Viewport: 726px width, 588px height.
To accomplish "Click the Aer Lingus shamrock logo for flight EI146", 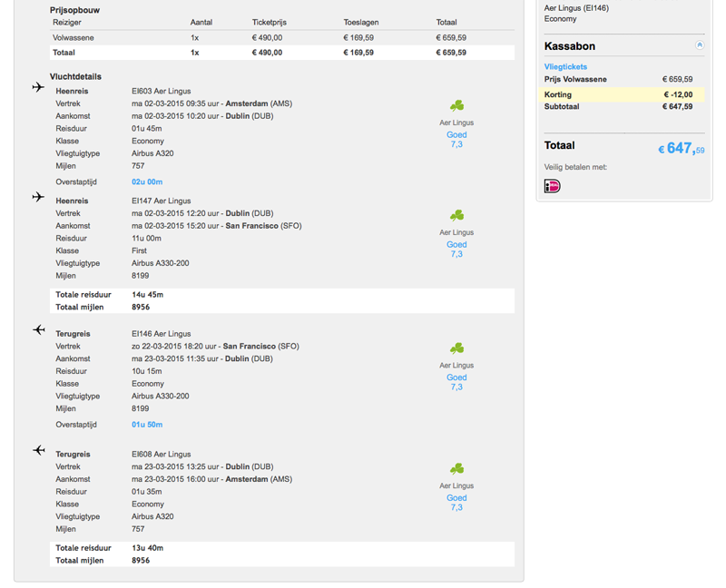I will 456,348.
